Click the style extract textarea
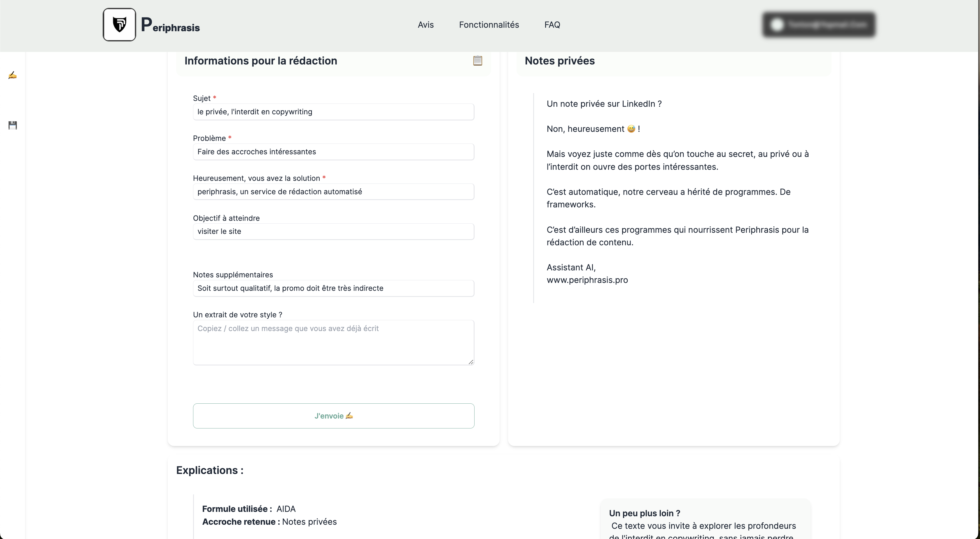 click(x=333, y=342)
